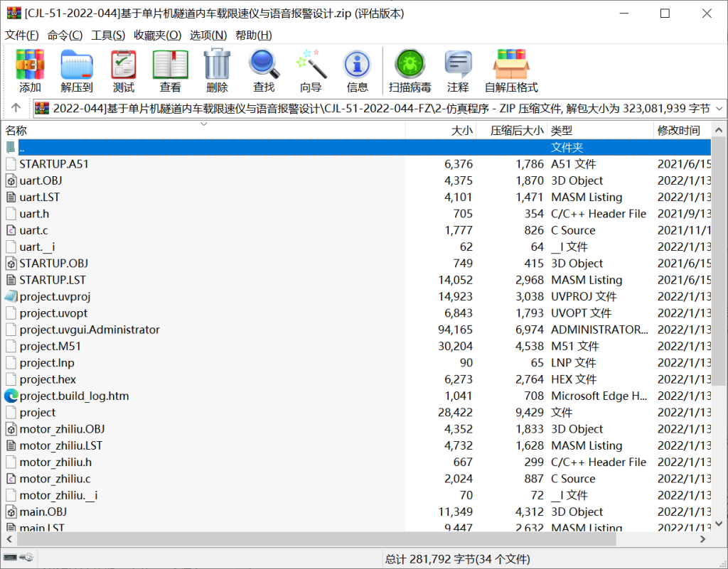Image resolution: width=728 pixels, height=569 pixels.
Task: Expand the archive path dropdown arrow
Action: [718, 109]
